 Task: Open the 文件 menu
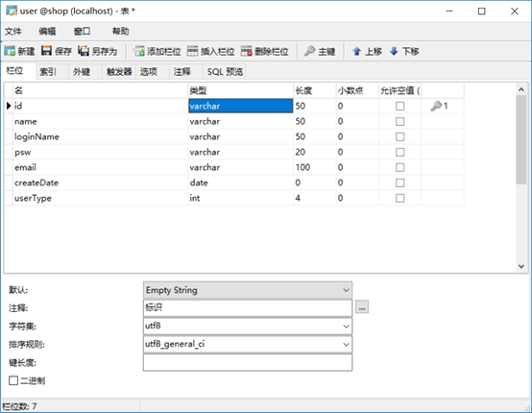[x=13, y=32]
